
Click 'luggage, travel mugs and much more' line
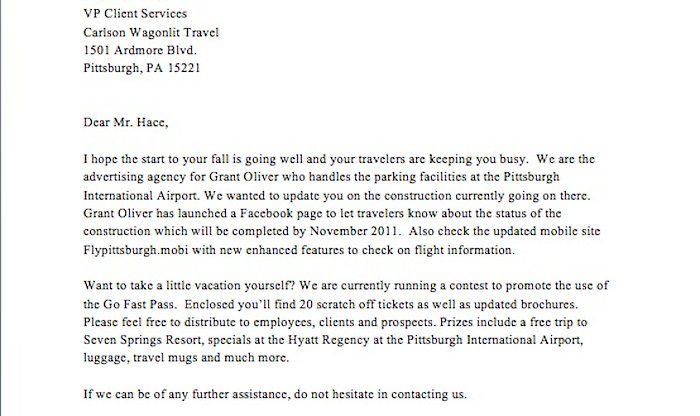coord(186,358)
